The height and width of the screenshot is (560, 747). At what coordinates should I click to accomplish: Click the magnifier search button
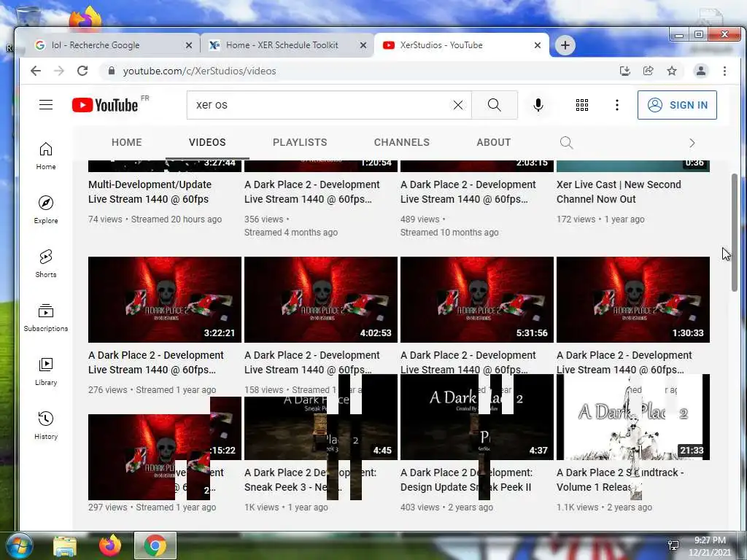(495, 105)
